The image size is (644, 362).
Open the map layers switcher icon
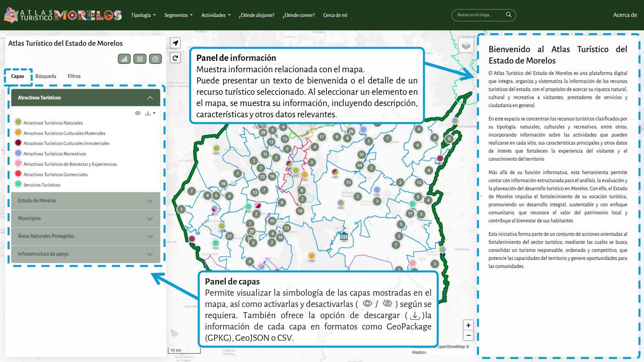466,46
